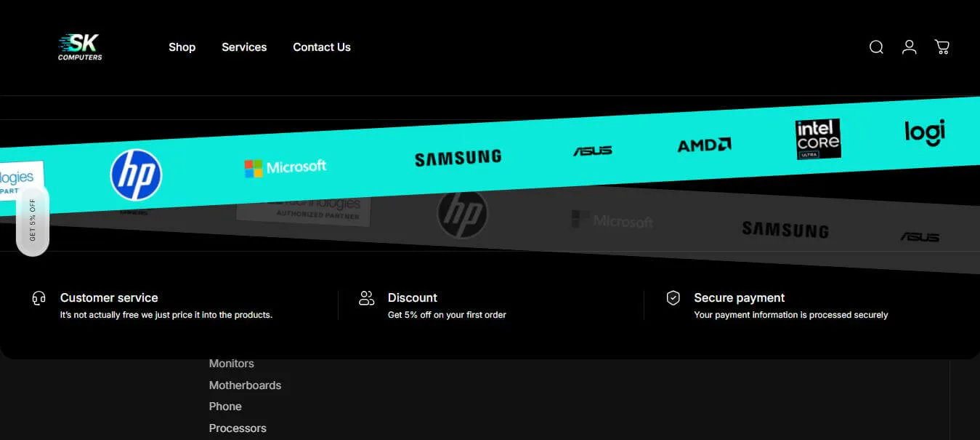Open the Shop menu

pyautogui.click(x=182, y=47)
